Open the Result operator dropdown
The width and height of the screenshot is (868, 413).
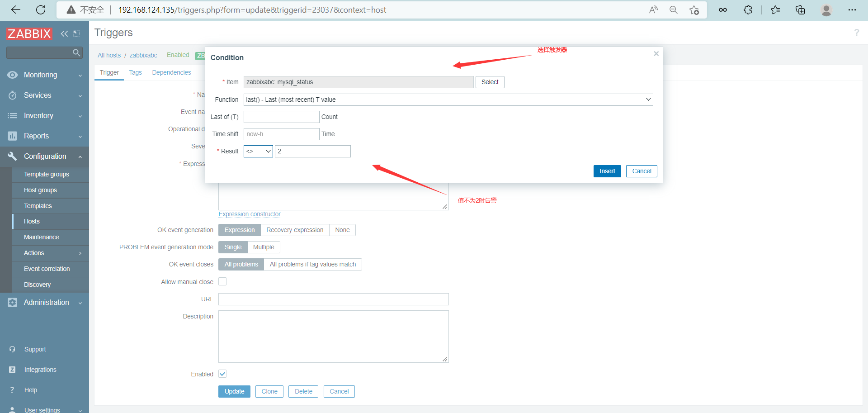pos(258,152)
